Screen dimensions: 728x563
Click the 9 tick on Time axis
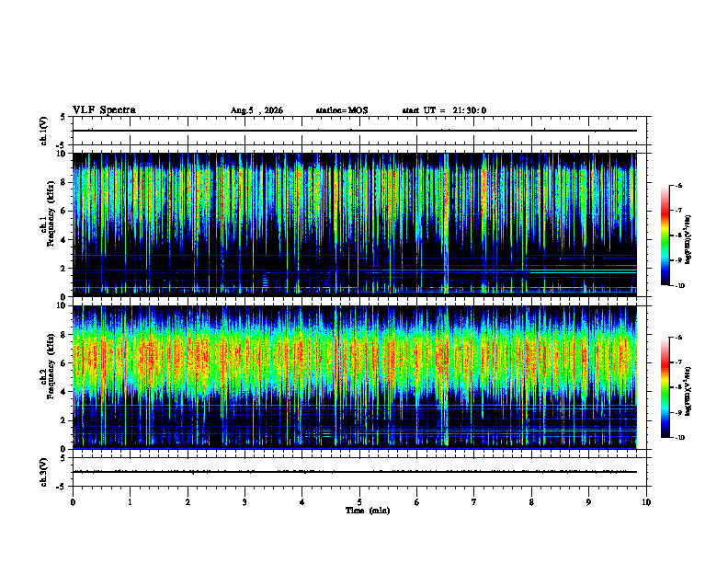coord(588,502)
